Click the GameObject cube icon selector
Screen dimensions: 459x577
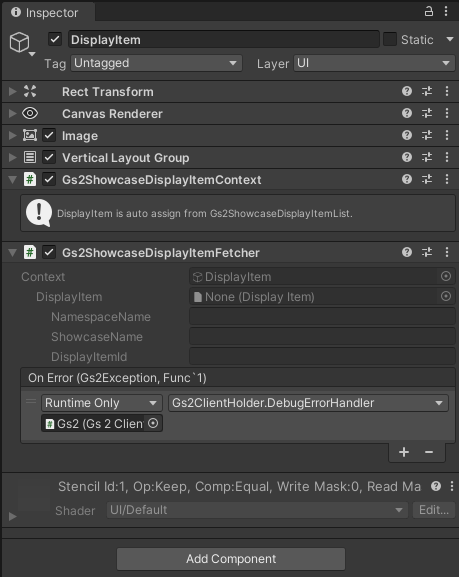coord(20,42)
